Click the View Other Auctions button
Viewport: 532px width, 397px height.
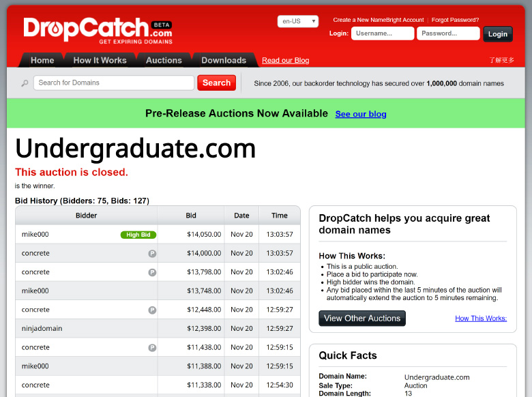click(x=362, y=319)
